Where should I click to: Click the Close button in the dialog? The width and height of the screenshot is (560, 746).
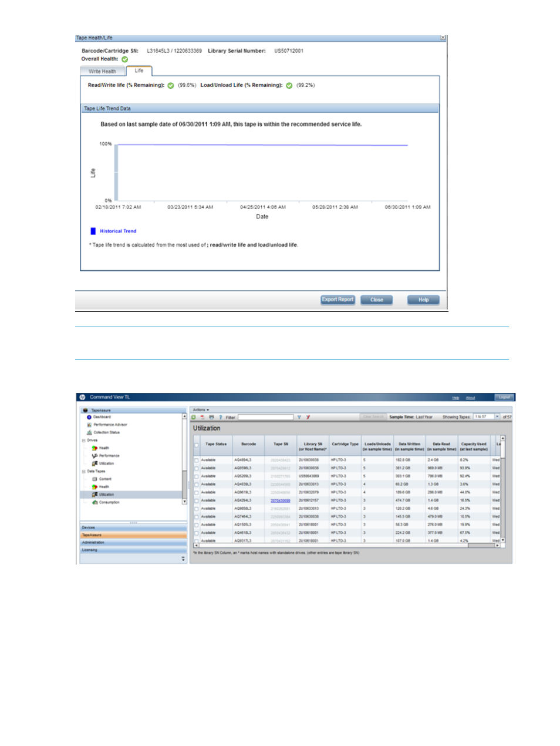click(x=376, y=300)
